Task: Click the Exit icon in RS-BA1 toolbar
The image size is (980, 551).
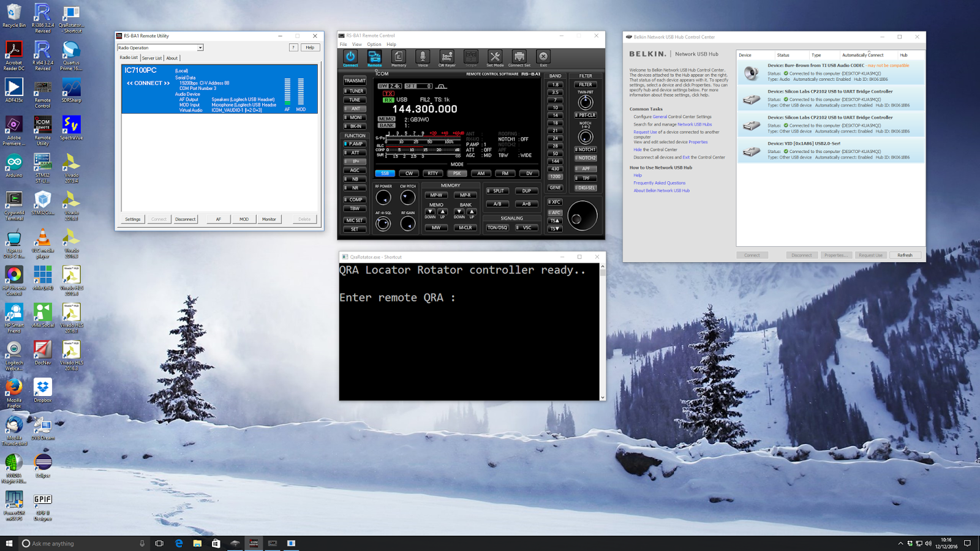Action: (543, 58)
